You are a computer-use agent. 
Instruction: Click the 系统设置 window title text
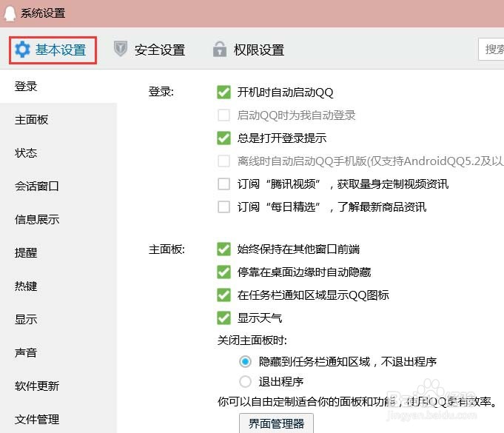click(x=43, y=13)
